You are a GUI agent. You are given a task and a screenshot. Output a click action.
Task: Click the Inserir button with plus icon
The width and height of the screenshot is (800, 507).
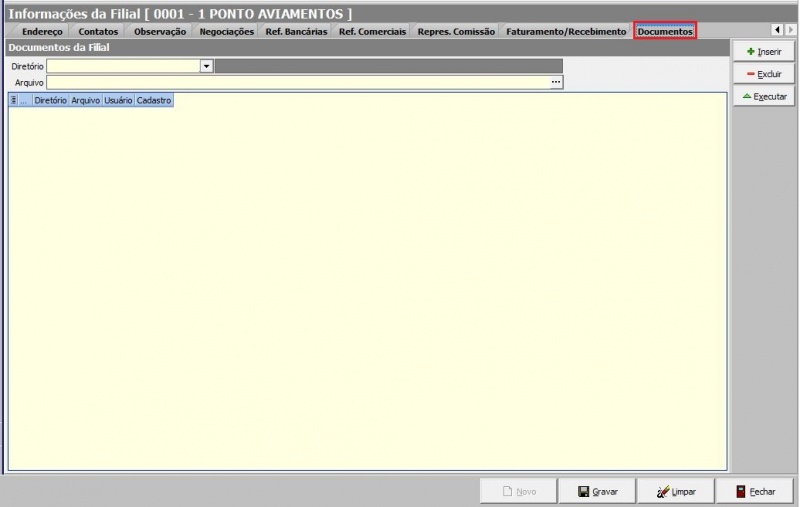click(x=764, y=51)
